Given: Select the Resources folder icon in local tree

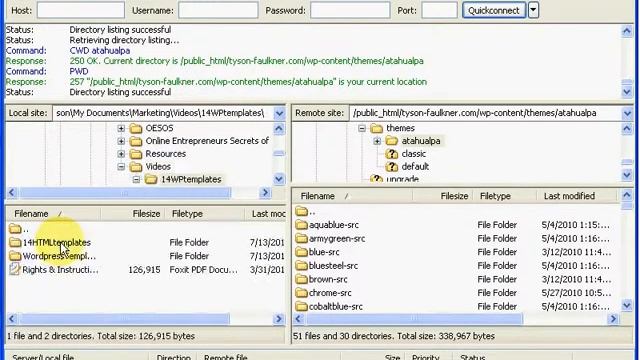Looking at the screenshot, I should (136, 154).
